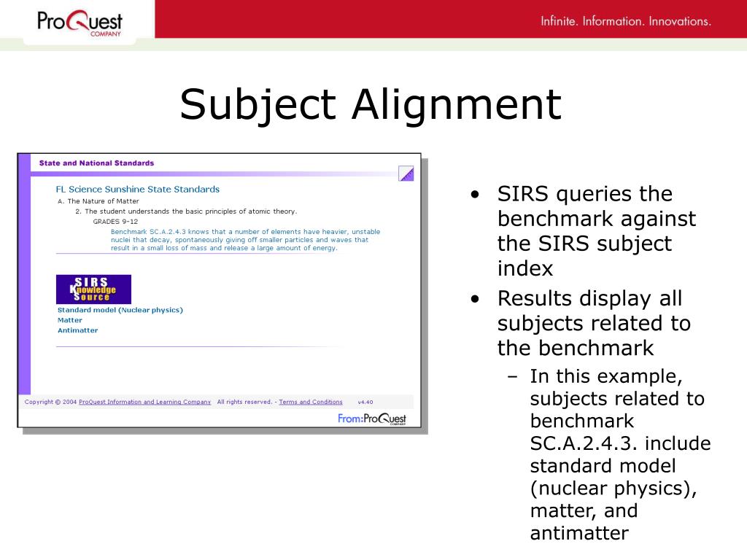Click the 'SIRS queries the benchmark' bullet
Image resolution: width=747 pixels, height=560 pixels.
(x=596, y=231)
